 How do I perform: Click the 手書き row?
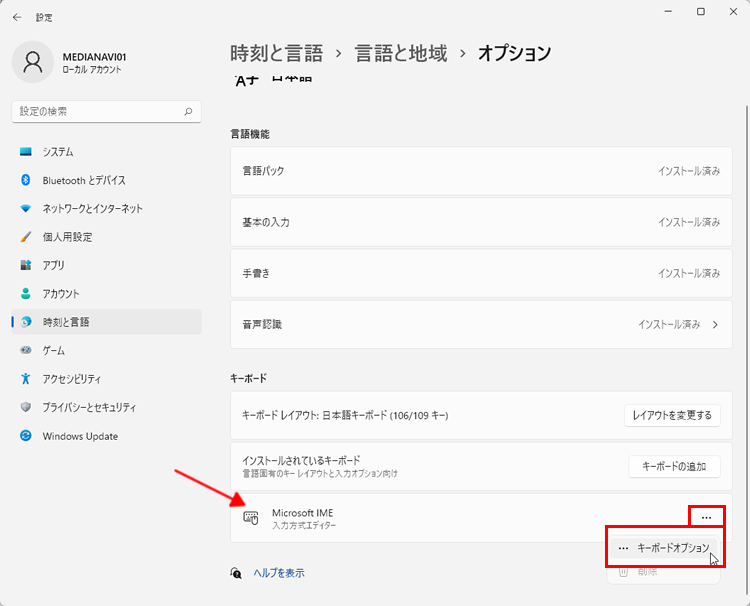(x=481, y=273)
